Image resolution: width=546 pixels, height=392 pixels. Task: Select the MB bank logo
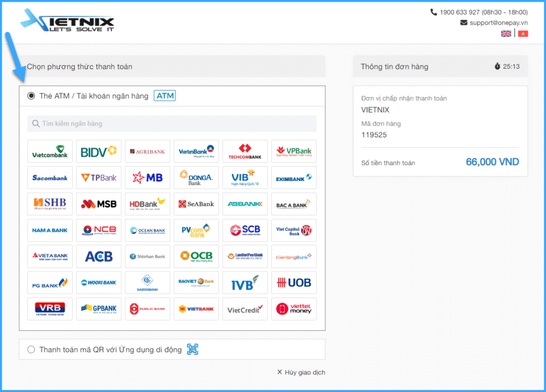click(x=147, y=178)
